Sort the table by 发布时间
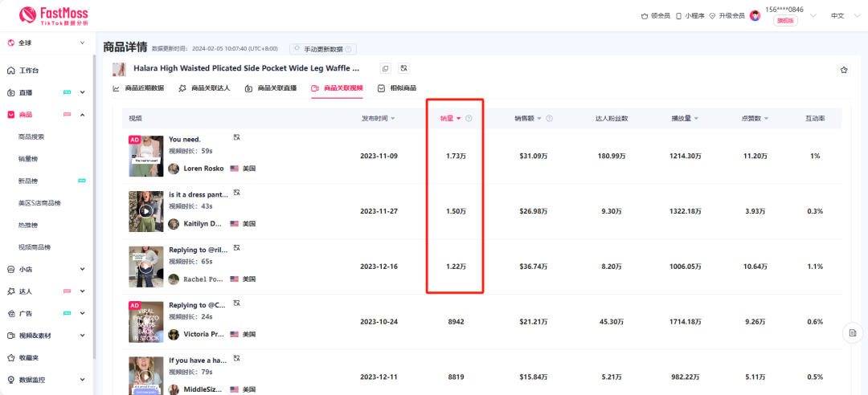This screenshot has height=395, width=868. point(378,119)
